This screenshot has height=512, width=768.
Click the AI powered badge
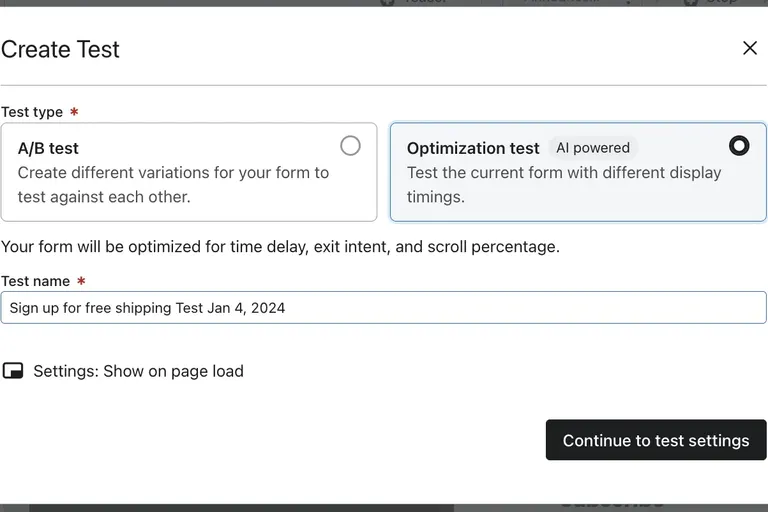[x=593, y=148]
